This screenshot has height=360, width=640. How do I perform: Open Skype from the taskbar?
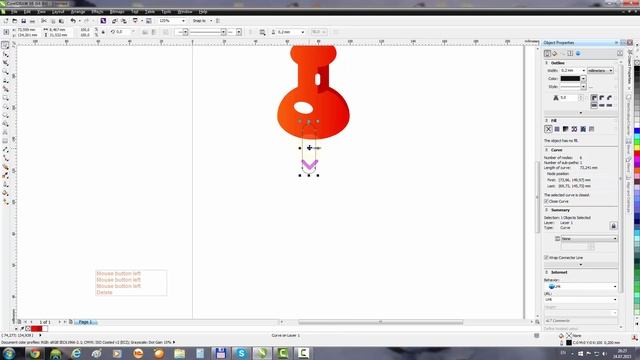tap(241, 353)
